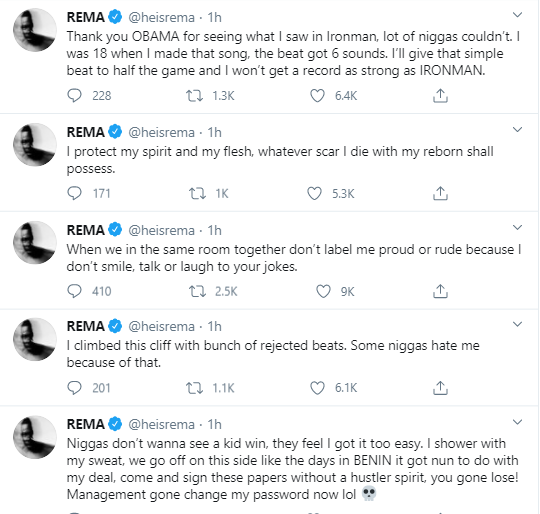Screen dimensions: 540x514
Task: Expand the chevron menu on 'same room' tweet
Action: [x=517, y=228]
